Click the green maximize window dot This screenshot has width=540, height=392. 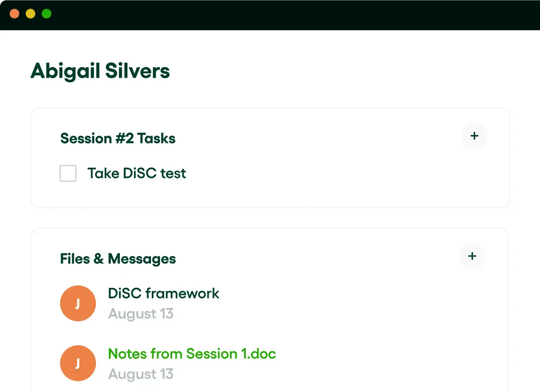(46, 14)
